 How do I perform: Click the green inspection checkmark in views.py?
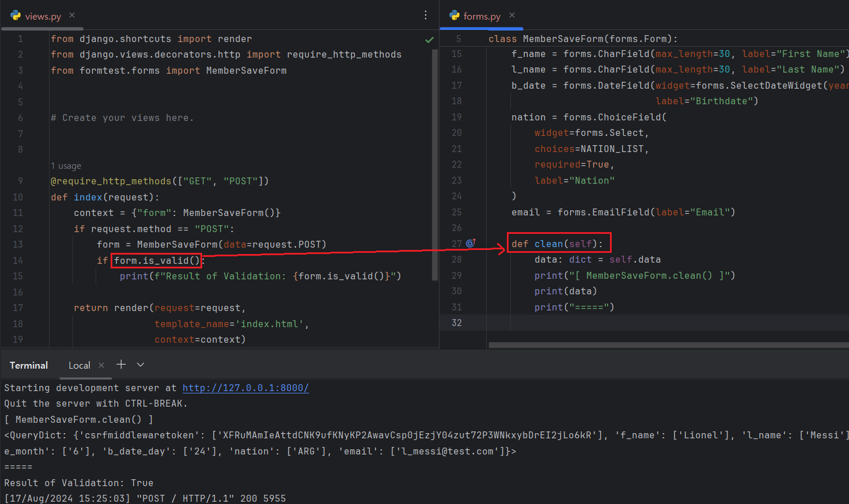click(429, 40)
